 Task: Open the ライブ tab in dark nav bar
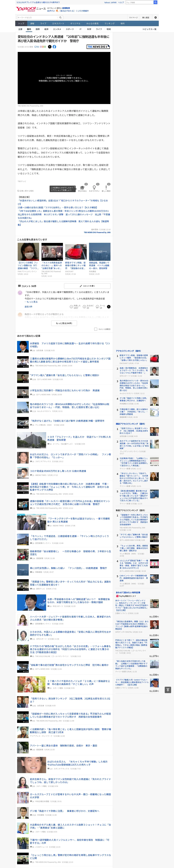(x=43, y=24)
